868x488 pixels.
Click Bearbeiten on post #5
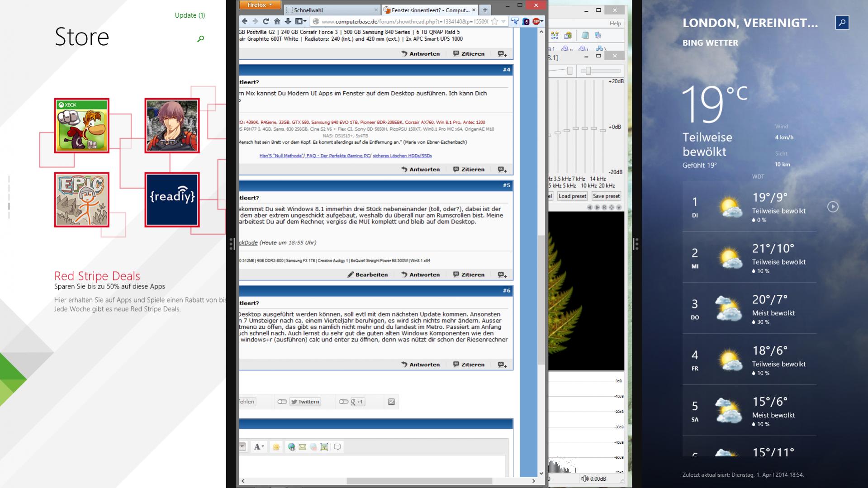[x=367, y=275]
